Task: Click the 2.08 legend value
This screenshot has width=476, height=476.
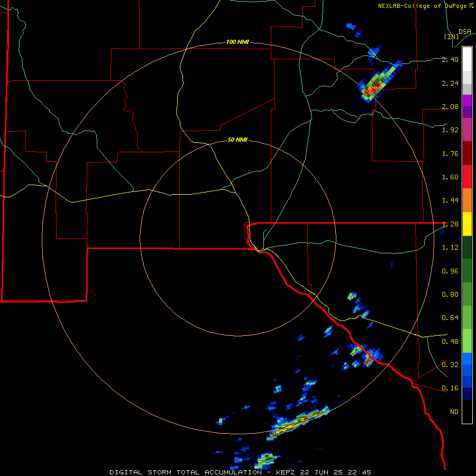Action: 450,106
